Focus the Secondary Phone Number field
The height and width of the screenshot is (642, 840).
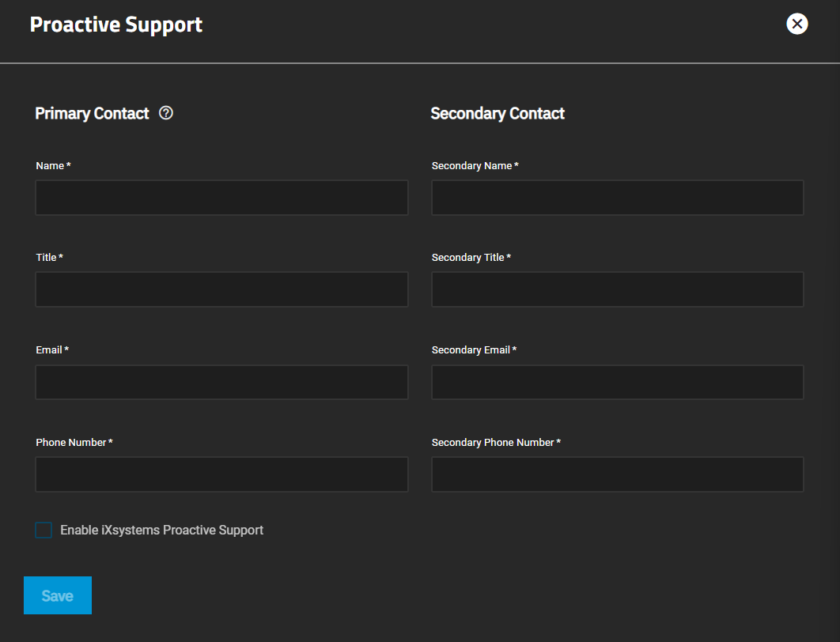(617, 474)
